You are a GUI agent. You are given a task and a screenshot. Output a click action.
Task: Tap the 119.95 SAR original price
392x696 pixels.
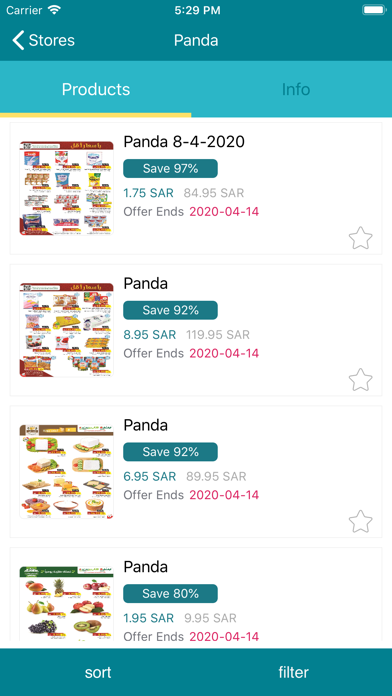point(218,335)
